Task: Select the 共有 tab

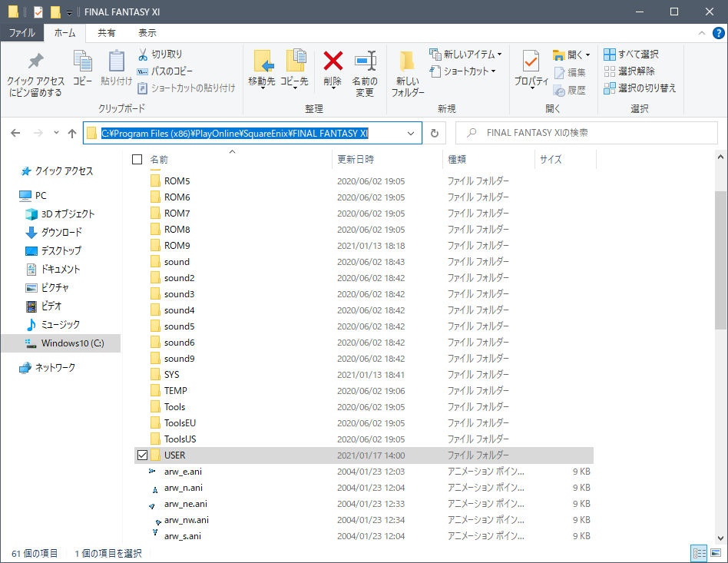Action: click(106, 32)
